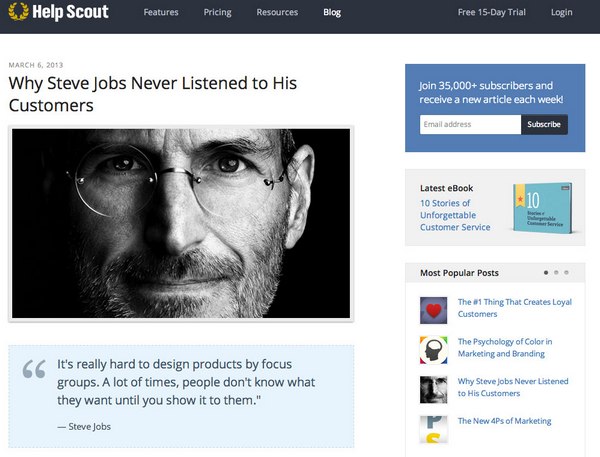Start the Free 15-Day Trial link
Image resolution: width=600 pixels, height=457 pixels.
(492, 12)
